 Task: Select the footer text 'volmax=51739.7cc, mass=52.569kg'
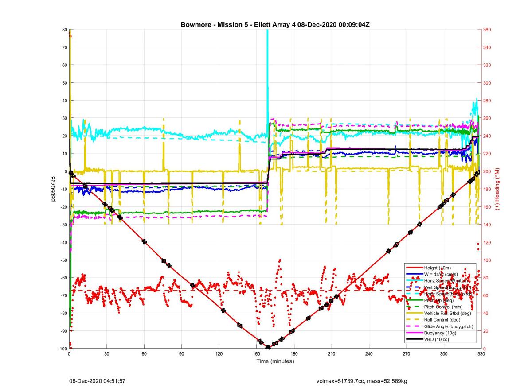coord(362,381)
